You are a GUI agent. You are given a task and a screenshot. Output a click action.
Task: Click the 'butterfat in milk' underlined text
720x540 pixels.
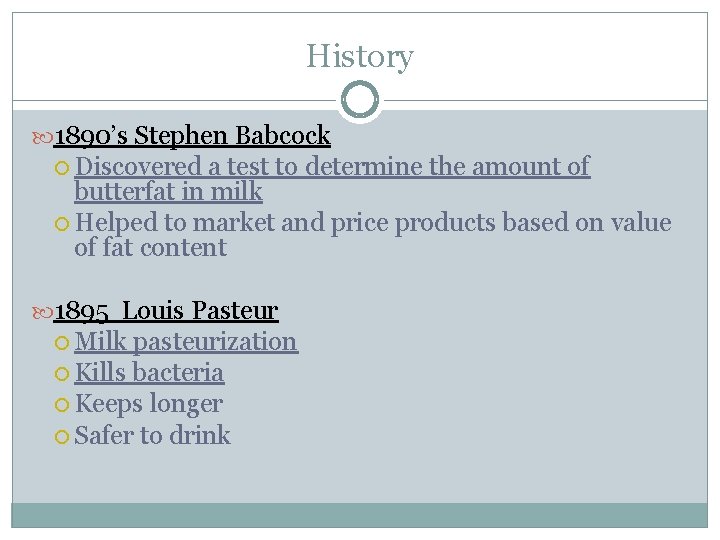click(169, 191)
